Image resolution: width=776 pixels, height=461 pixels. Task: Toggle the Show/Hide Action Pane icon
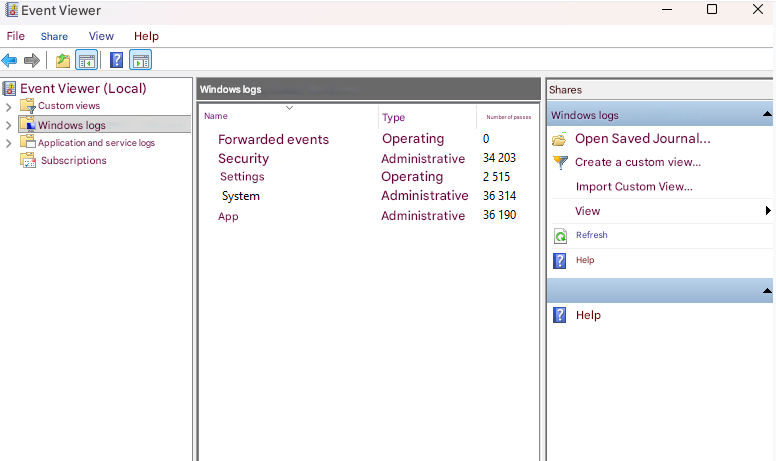pyautogui.click(x=141, y=60)
